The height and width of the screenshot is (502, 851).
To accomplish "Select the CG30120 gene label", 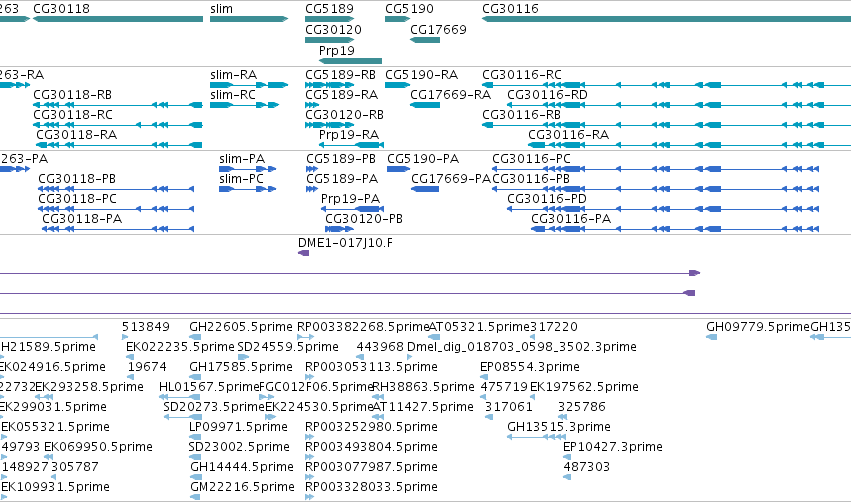I will tap(333, 29).
